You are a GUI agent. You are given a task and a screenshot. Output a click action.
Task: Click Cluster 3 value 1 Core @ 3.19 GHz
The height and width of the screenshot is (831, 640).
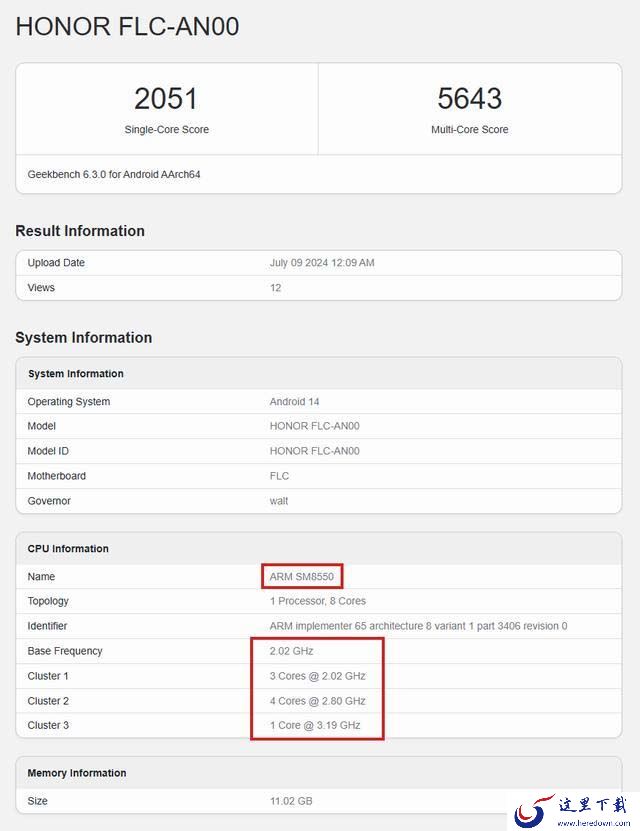pos(315,725)
